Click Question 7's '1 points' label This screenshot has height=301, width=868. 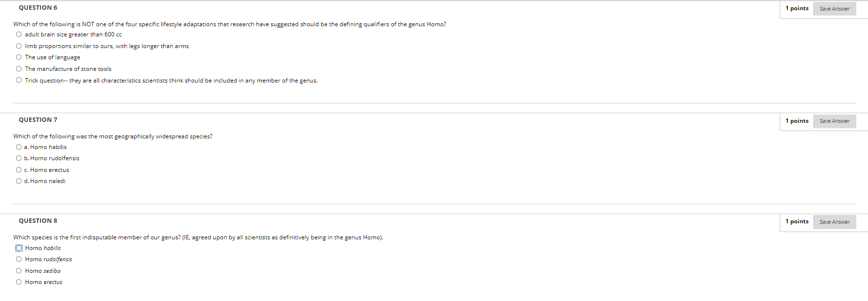(x=797, y=121)
